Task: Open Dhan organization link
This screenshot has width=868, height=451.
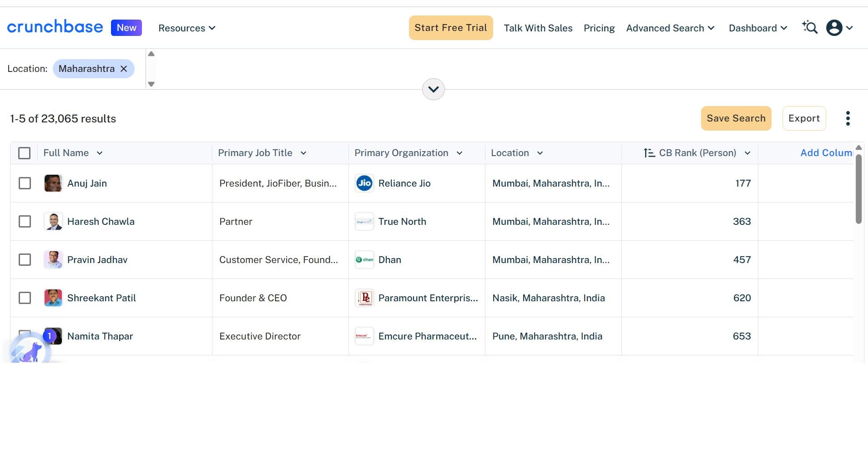Action: (x=390, y=260)
